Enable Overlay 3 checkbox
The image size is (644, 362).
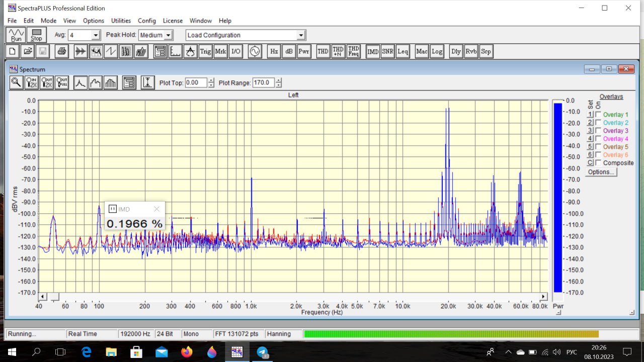click(598, 131)
